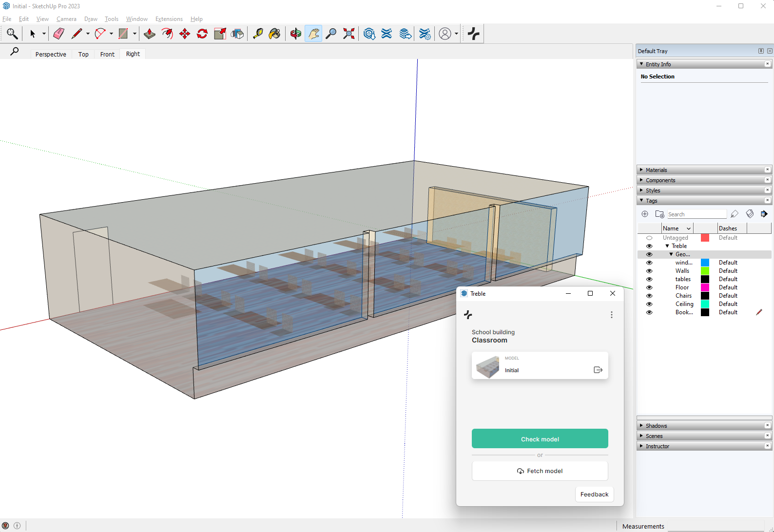Expand the Components panel

point(641,180)
